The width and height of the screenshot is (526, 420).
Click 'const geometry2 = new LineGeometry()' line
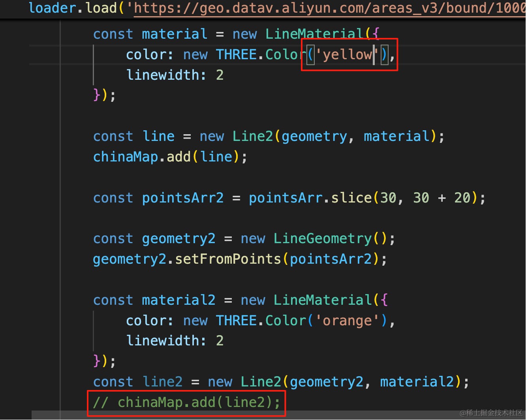tap(244, 239)
